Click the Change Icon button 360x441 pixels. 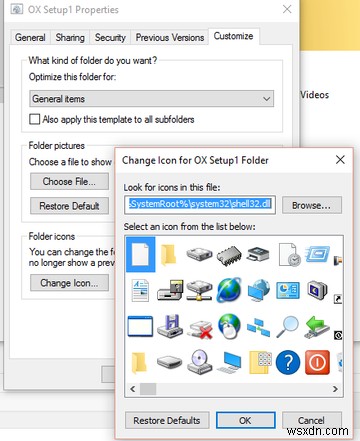[69, 283]
